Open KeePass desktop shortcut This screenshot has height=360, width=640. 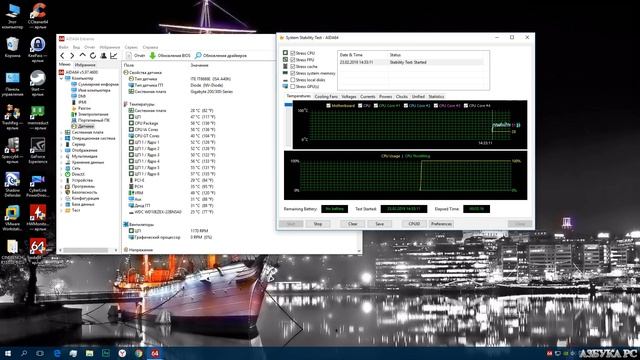pyautogui.click(x=38, y=49)
